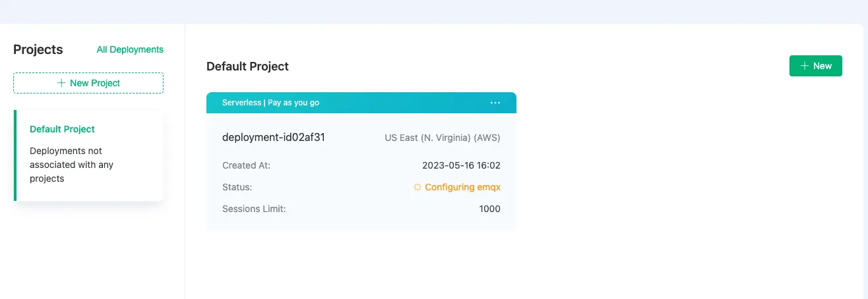Screen dimensions: 868x299
Task: Click the Configuring emqx status text
Action: click(x=462, y=187)
